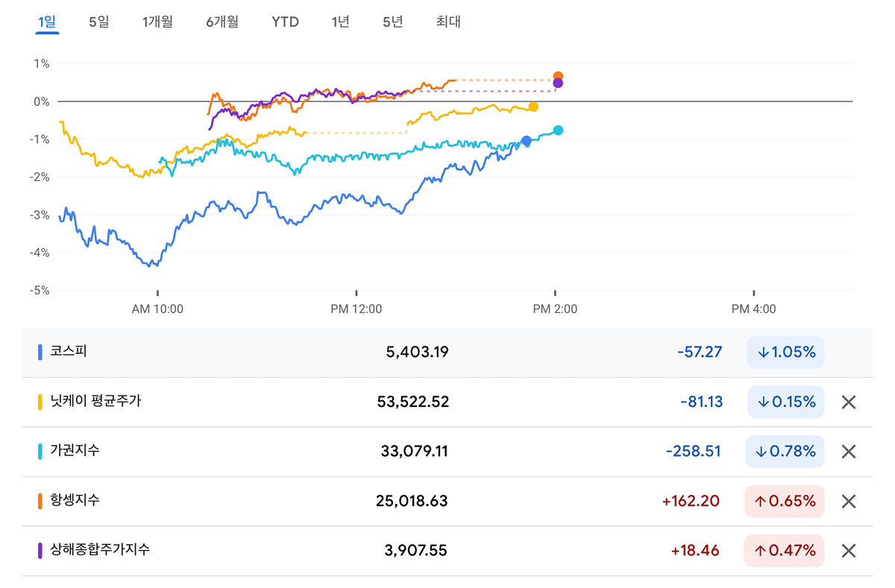Click the 항셍지수 up 0.65% badge
Viewport: 895px width, 588px height.
(x=784, y=501)
